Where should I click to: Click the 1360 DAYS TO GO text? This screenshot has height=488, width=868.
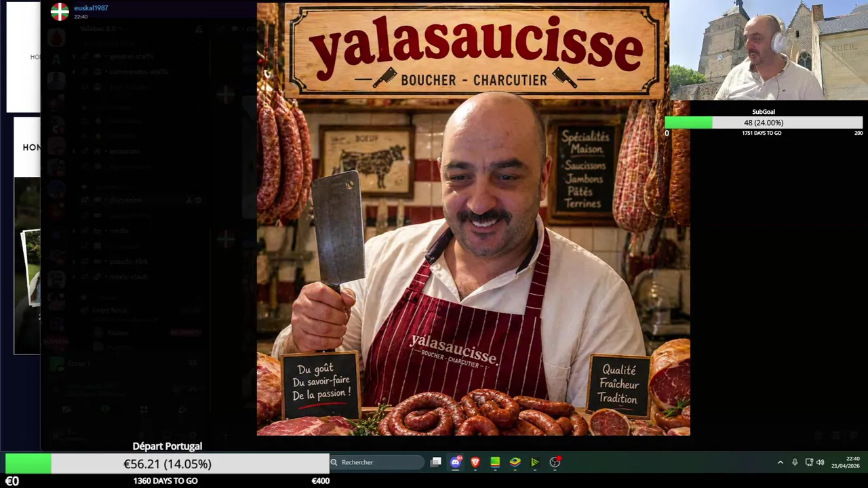(165, 481)
